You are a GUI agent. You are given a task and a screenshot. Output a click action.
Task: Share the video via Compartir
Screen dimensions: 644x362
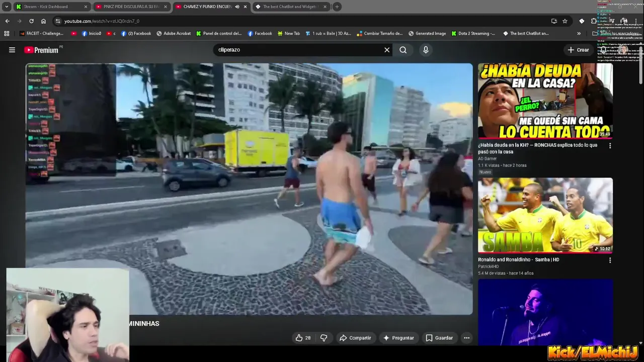355,338
